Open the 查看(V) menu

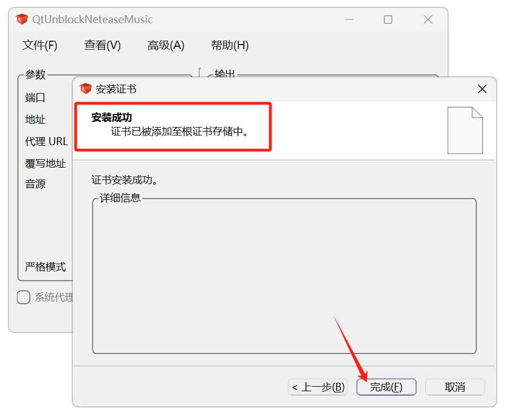click(x=103, y=46)
